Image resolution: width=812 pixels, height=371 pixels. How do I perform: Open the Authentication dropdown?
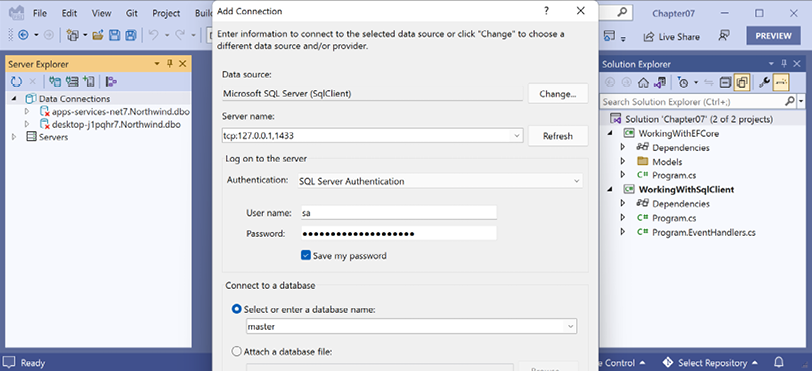440,181
